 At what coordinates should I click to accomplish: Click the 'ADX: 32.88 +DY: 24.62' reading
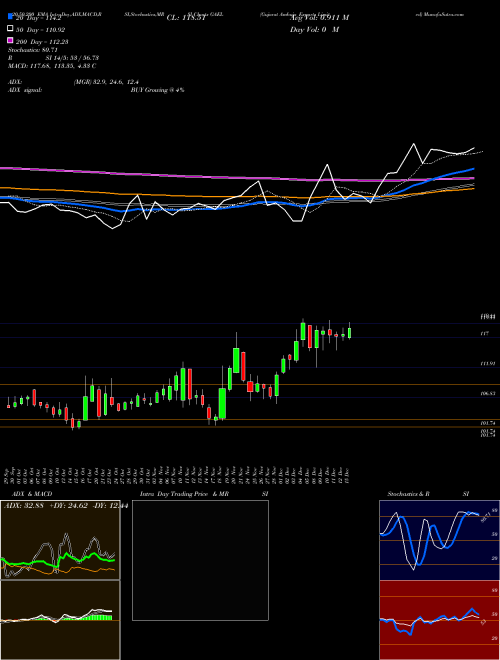point(47,506)
